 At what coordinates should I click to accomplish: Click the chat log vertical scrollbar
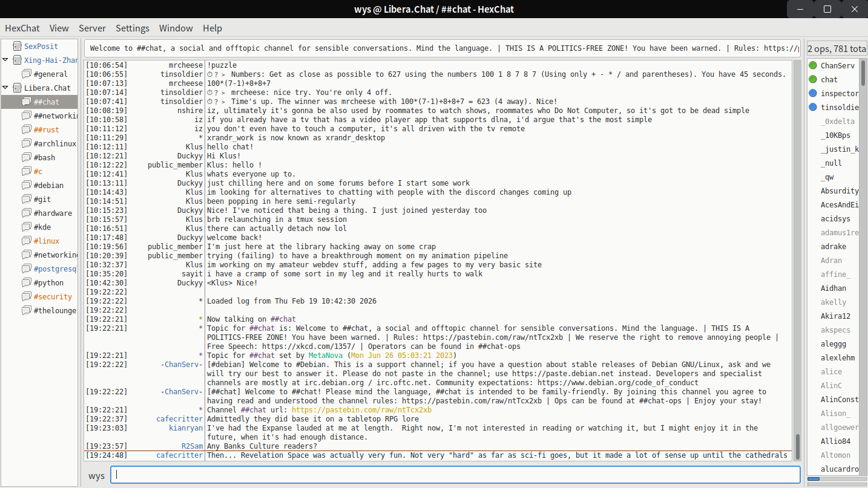(798, 446)
